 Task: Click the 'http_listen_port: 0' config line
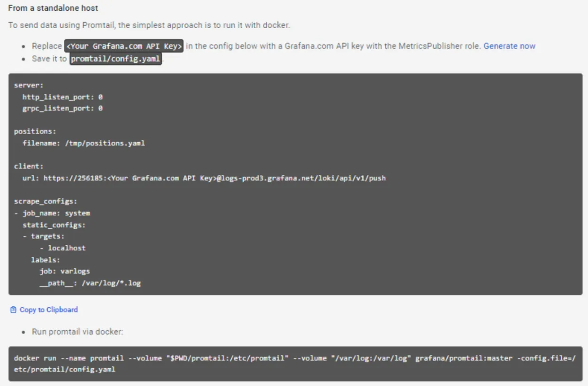coord(62,97)
